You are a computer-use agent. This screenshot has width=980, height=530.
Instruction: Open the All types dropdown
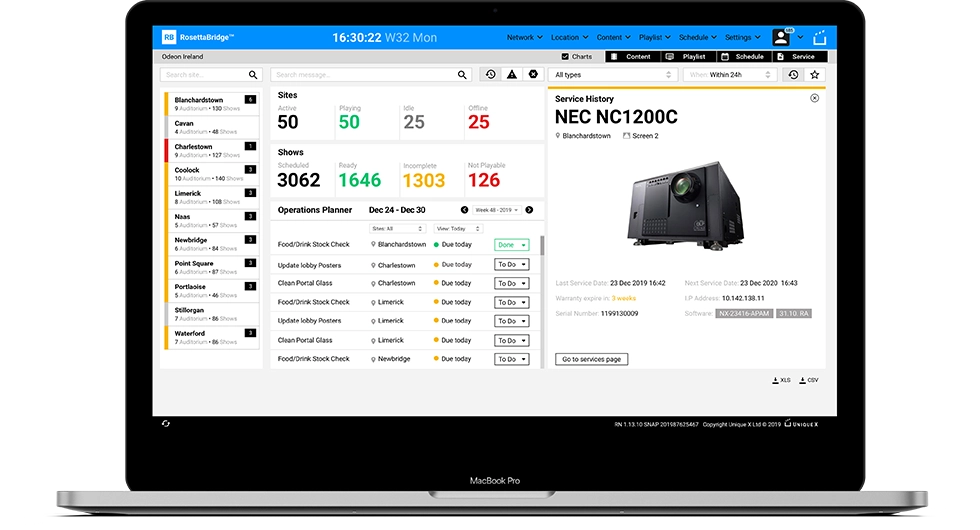point(612,75)
